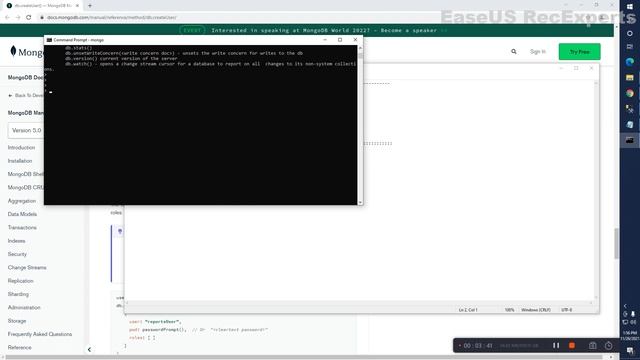The height and width of the screenshot is (360, 640).
Task: Pause the EaseUS recording
Action: (x=556, y=345)
